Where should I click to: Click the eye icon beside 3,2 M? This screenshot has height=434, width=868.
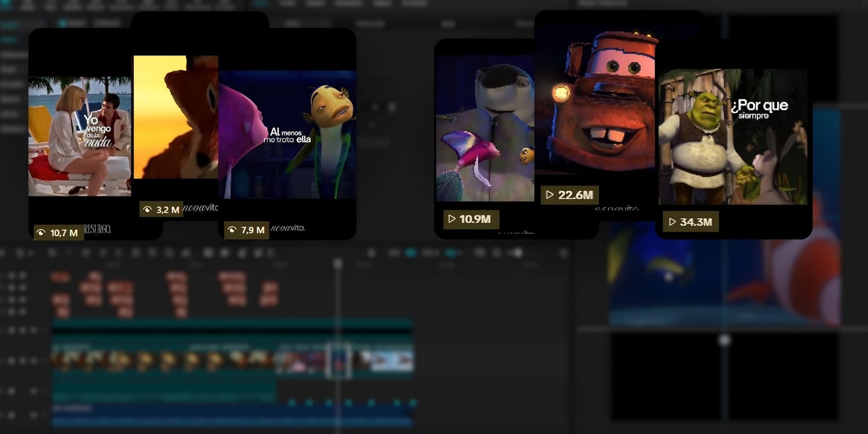coord(147,210)
